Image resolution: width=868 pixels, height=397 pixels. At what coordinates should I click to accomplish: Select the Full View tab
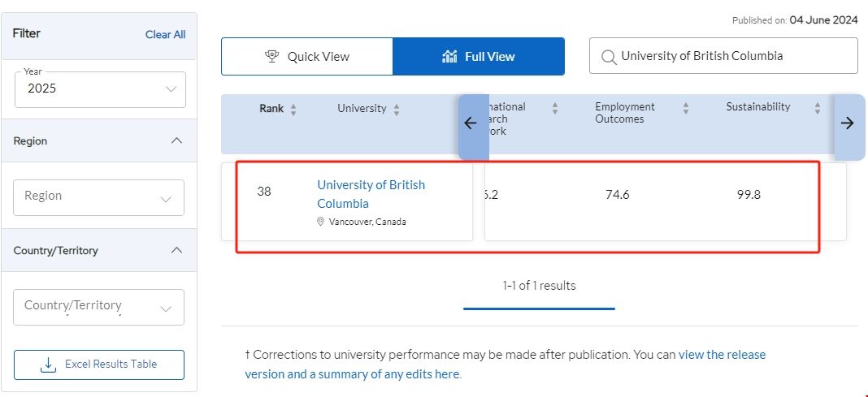(479, 57)
